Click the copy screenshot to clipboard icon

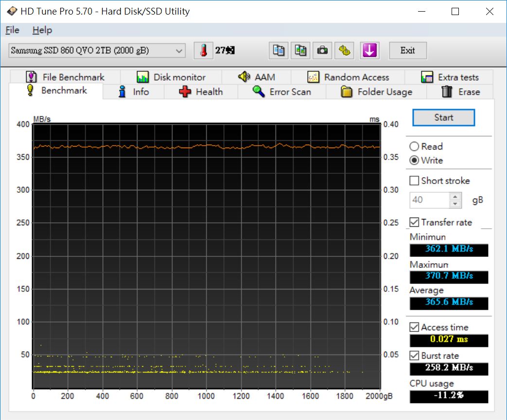tap(300, 50)
